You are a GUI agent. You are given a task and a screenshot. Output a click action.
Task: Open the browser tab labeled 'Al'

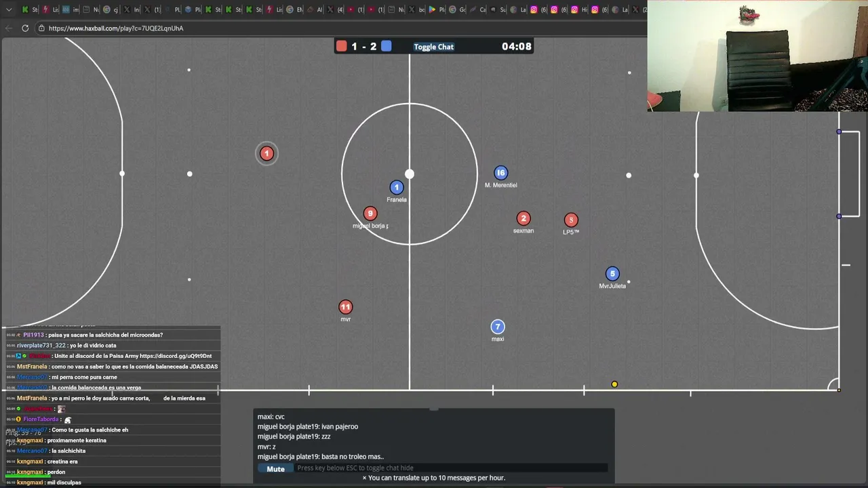(315, 9)
